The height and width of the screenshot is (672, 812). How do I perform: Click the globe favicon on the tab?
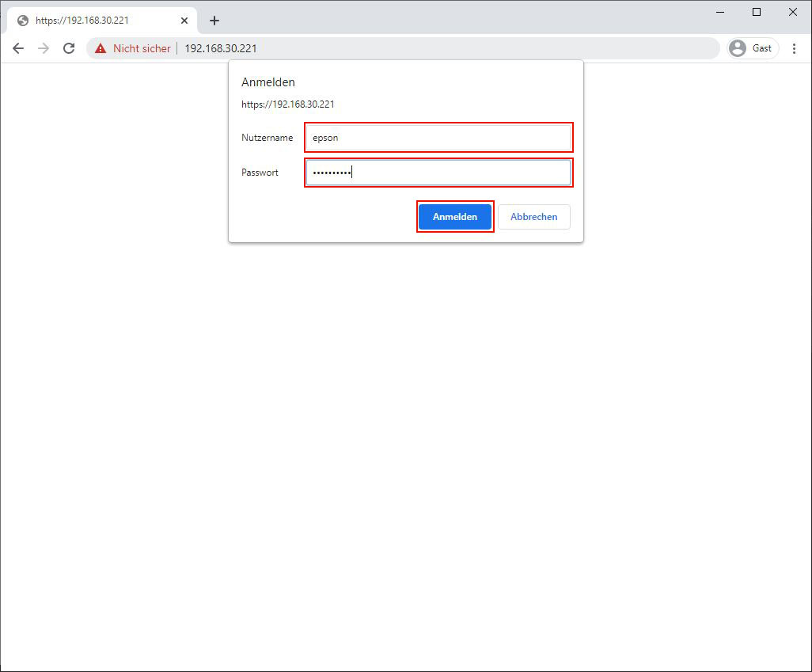[x=23, y=21]
